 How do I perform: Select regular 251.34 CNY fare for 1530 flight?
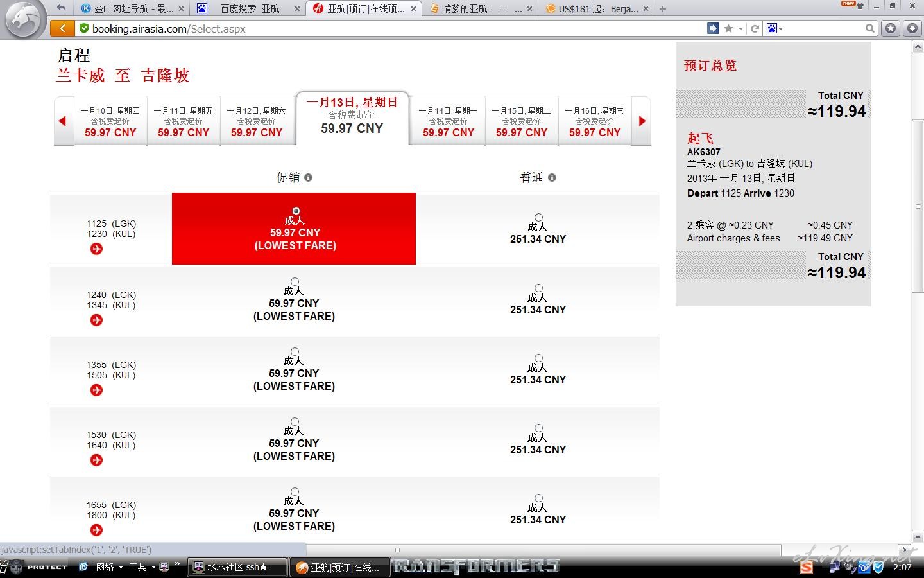(538, 428)
